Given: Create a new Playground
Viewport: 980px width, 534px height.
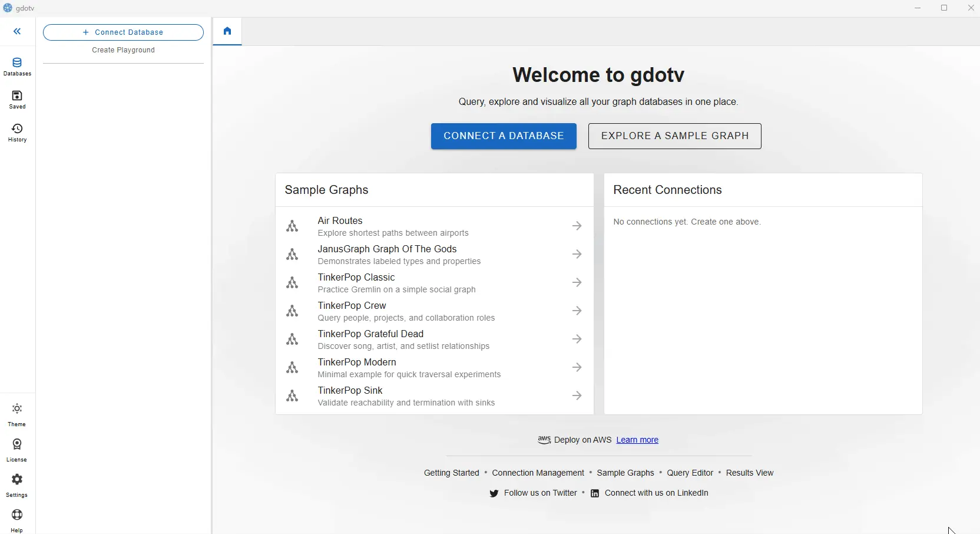Looking at the screenshot, I should (x=123, y=50).
